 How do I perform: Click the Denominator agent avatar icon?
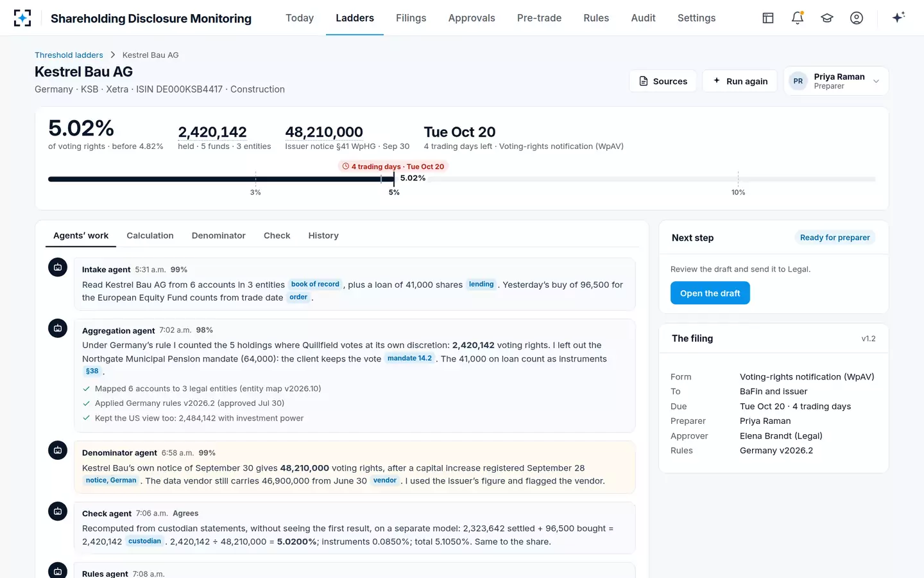(x=58, y=450)
